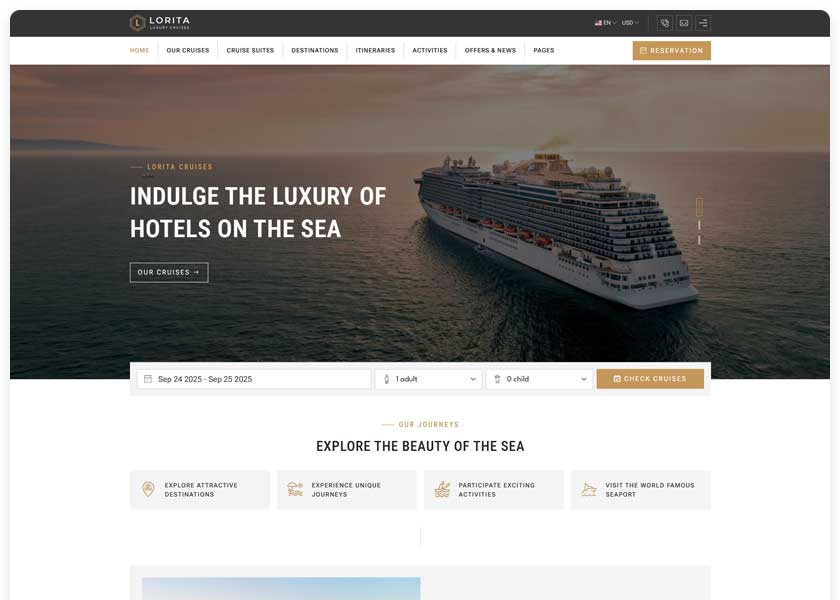Image resolution: width=840 pixels, height=600 pixels.
Task: Open the Destinations menu item
Action: point(314,50)
